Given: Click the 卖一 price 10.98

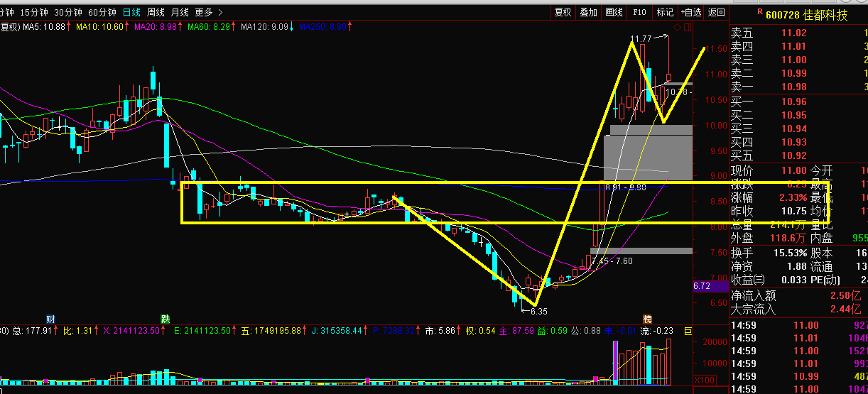Looking at the screenshot, I should (x=794, y=87).
